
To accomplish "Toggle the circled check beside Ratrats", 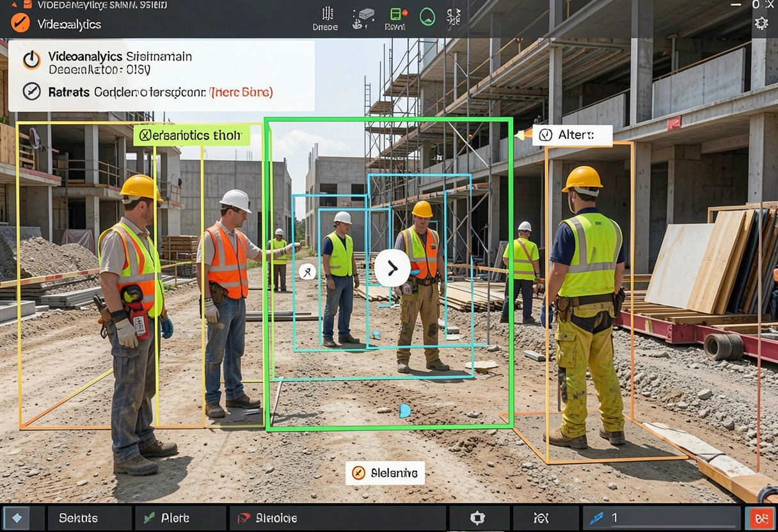I will tap(31, 91).
